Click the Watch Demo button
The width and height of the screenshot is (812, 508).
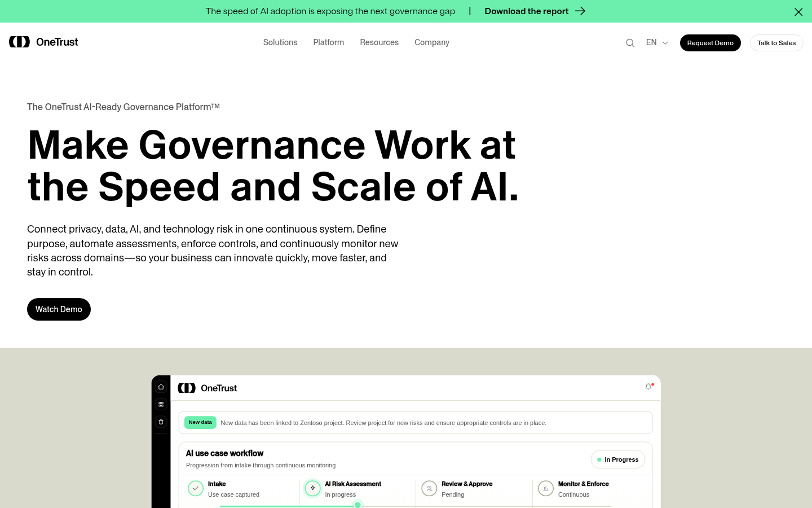tap(59, 309)
